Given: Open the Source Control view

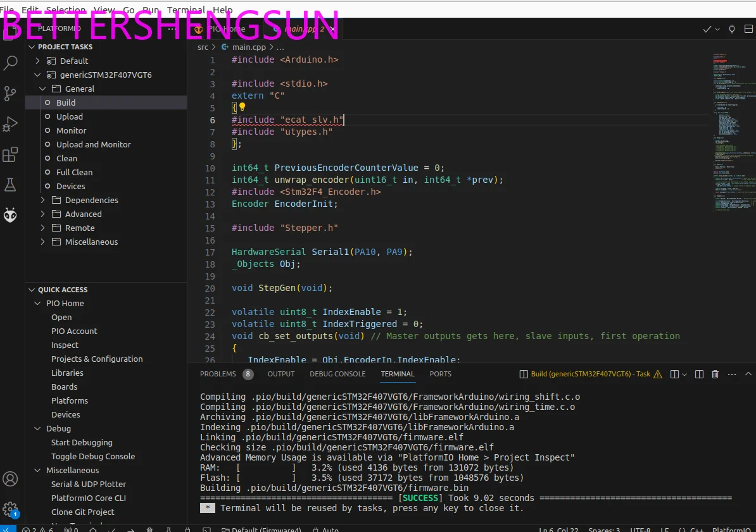Looking at the screenshot, I should [10, 93].
